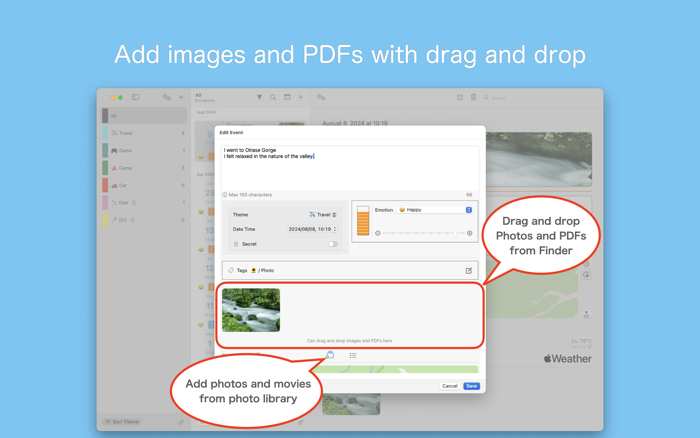Click the happy face icon on slider right
700x438 pixels.
coord(469,233)
